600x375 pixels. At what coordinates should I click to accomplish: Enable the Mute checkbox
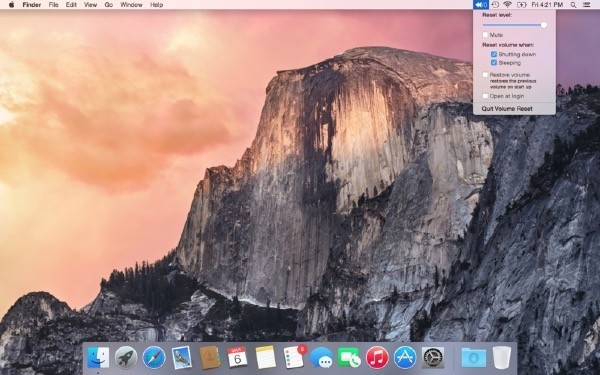click(x=485, y=35)
